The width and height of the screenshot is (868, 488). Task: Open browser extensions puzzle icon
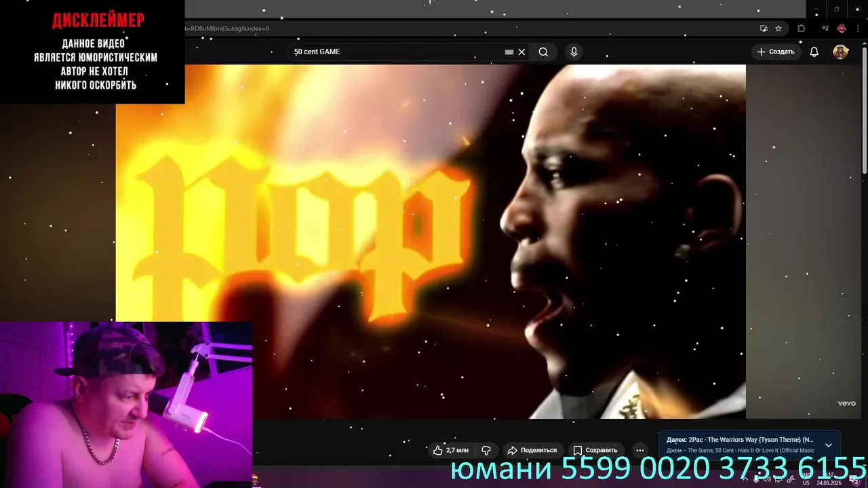coord(801,28)
